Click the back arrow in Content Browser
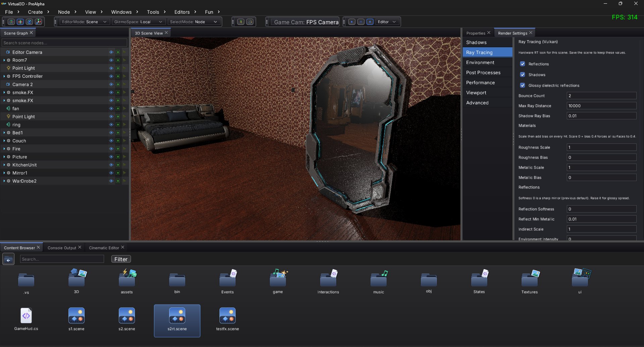644x347 pixels. pyautogui.click(x=8, y=259)
